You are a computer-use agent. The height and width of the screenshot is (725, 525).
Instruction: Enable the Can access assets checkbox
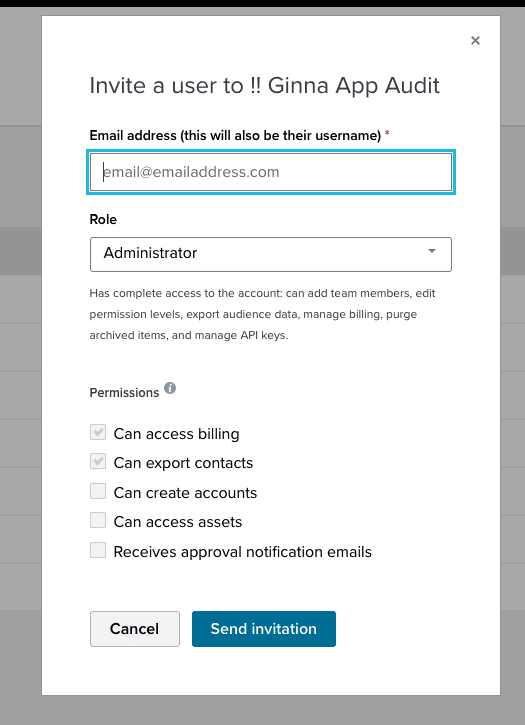98,521
